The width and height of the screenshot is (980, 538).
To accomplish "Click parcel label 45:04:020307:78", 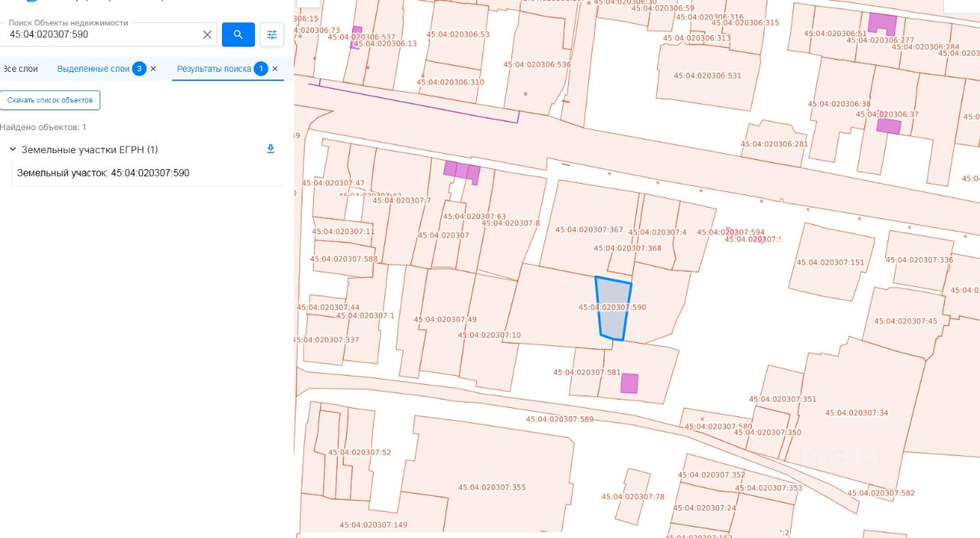I will tap(633, 497).
